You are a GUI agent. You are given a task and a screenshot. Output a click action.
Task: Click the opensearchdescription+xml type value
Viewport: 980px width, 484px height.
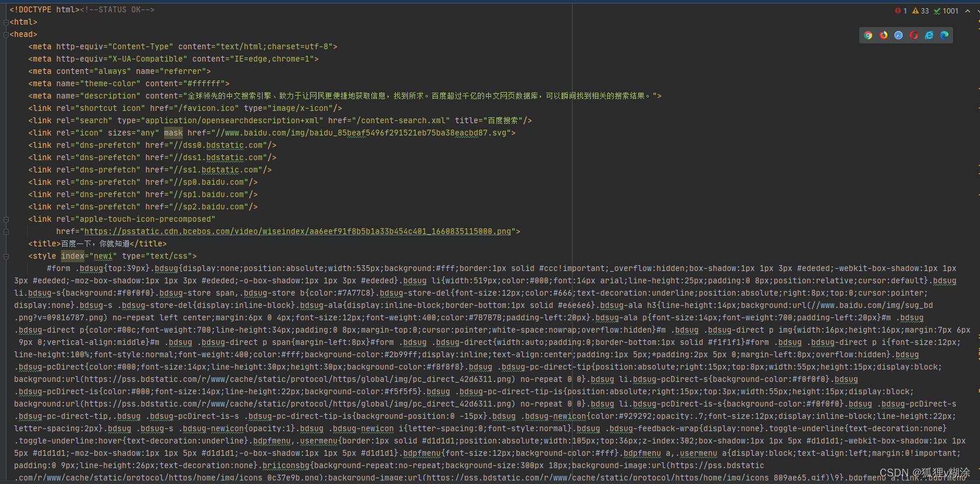point(232,121)
